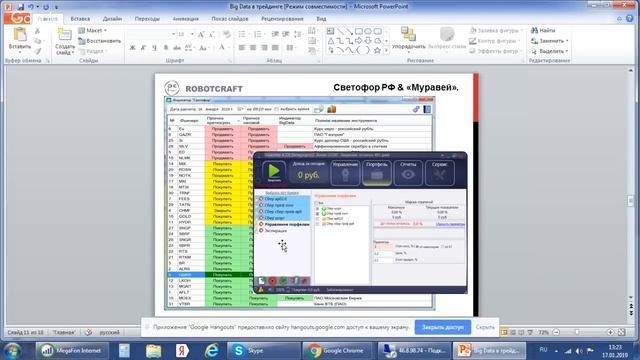
Task: Click the RU language indicator
Action: coord(543,350)
